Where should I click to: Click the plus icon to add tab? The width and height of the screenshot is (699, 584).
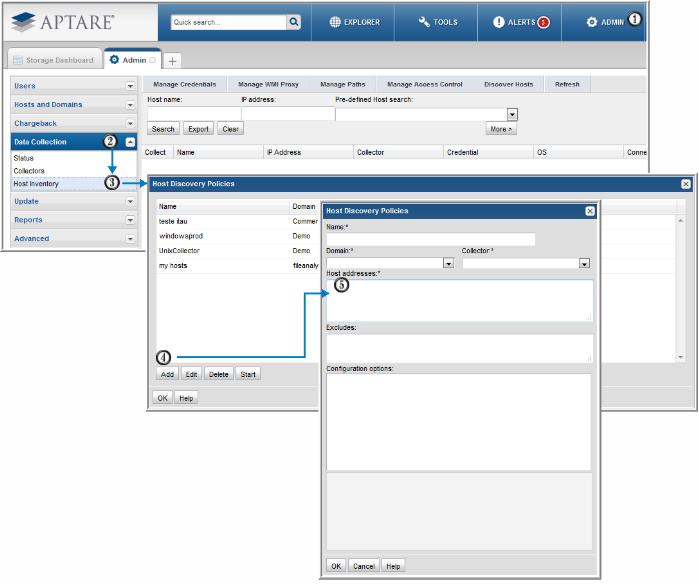(x=173, y=61)
